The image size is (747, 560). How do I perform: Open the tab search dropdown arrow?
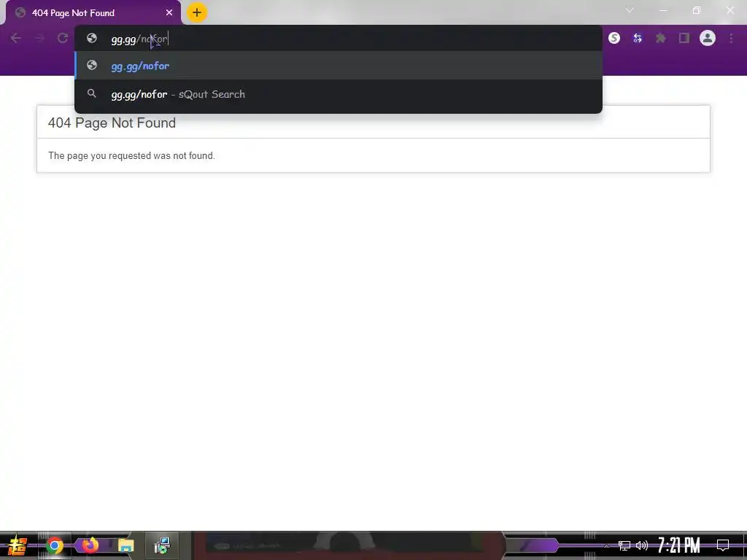click(x=630, y=10)
